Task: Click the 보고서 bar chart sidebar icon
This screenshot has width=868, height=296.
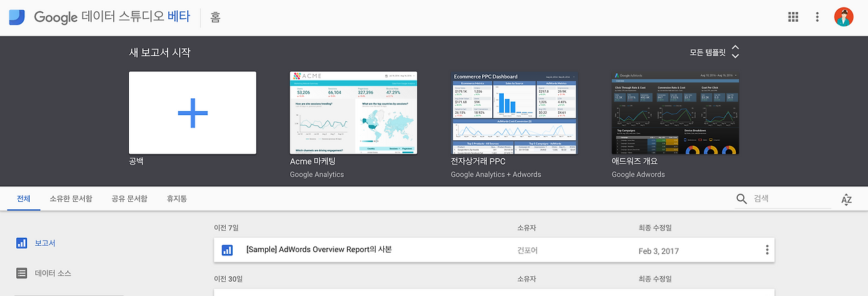Action: click(21, 242)
